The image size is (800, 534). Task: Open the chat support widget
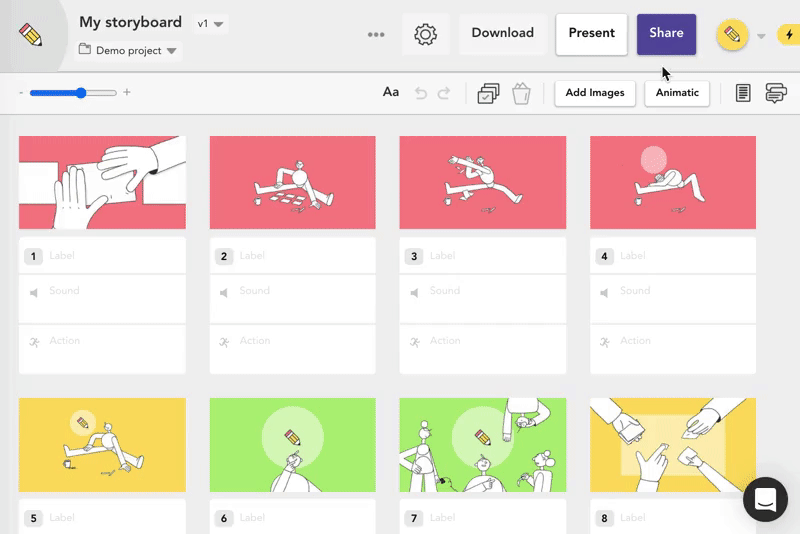[x=767, y=500]
